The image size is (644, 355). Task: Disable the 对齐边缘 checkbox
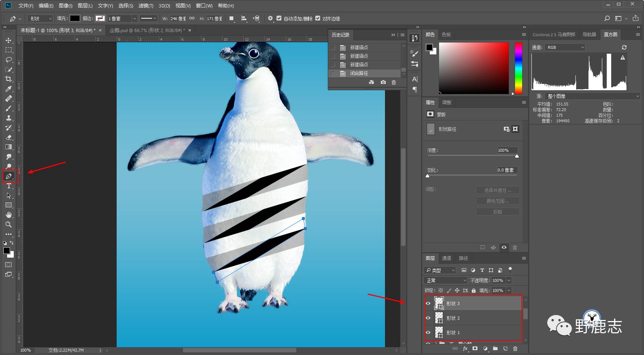click(318, 18)
